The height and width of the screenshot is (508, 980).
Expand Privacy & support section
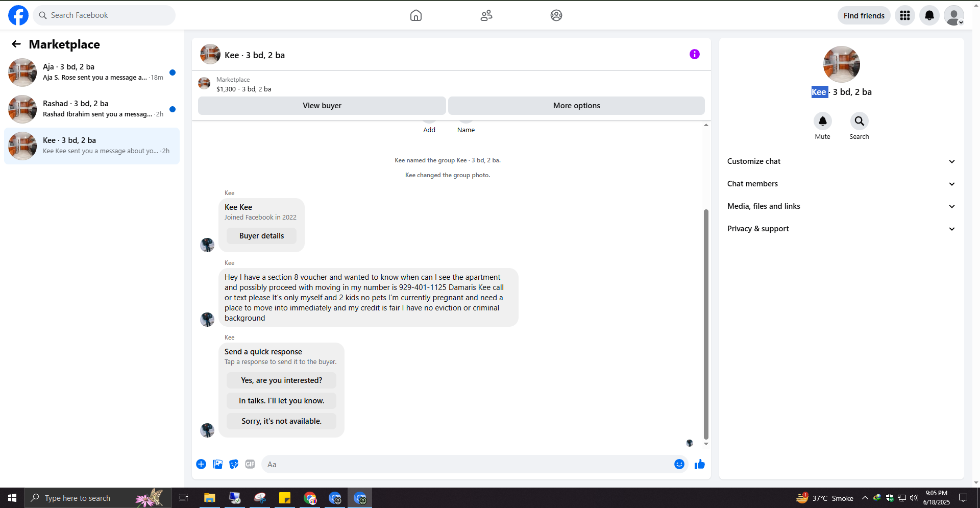click(841, 229)
